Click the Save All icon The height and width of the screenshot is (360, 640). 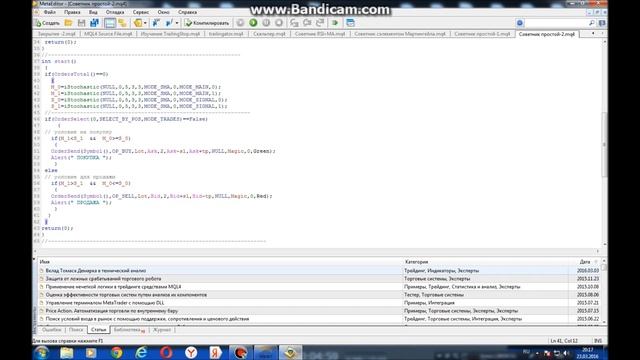[x=94, y=23]
